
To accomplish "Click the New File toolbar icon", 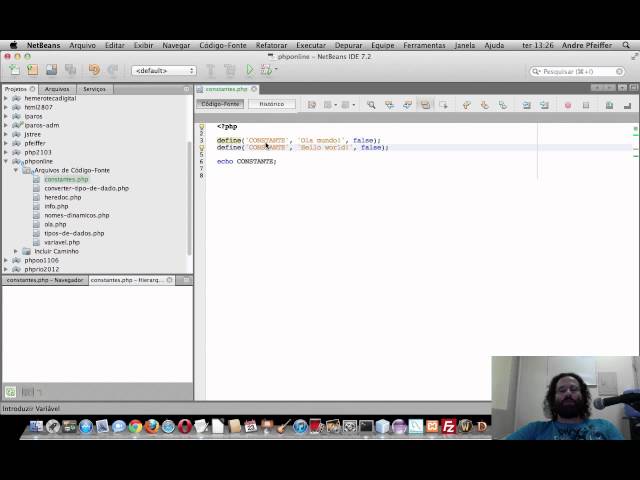I will [x=14, y=70].
